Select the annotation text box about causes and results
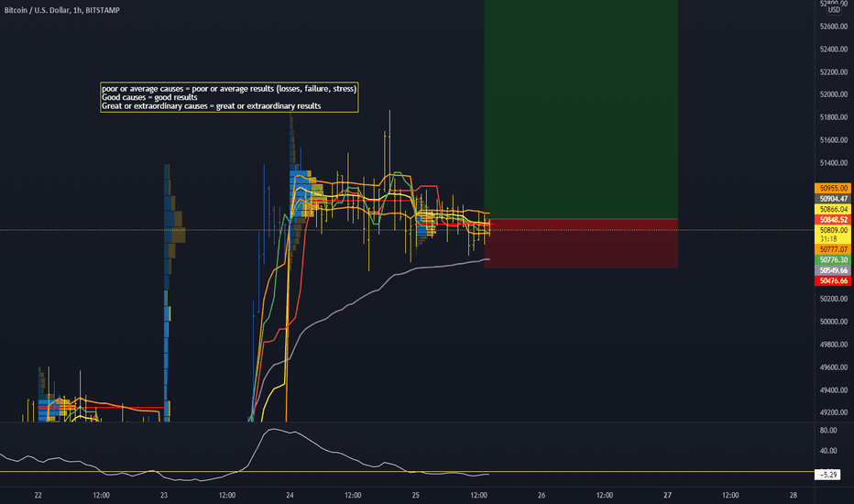This screenshot has width=854, height=504. click(x=229, y=97)
